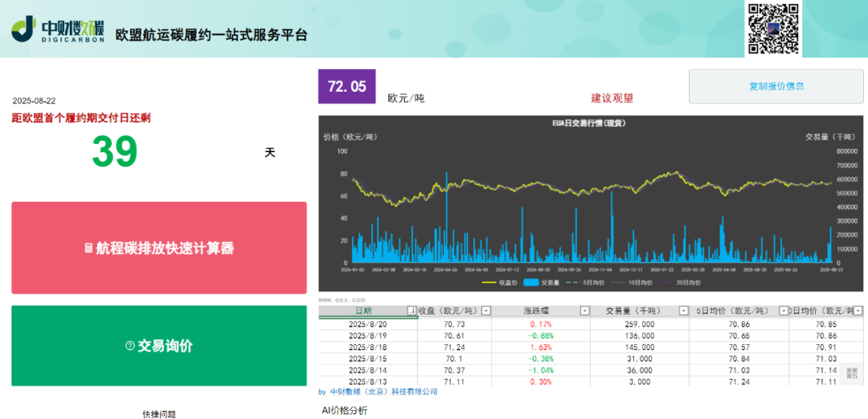The height and width of the screenshot is (419, 868).
Task: Select the date cell 2025/8/20
Action: click(367, 324)
